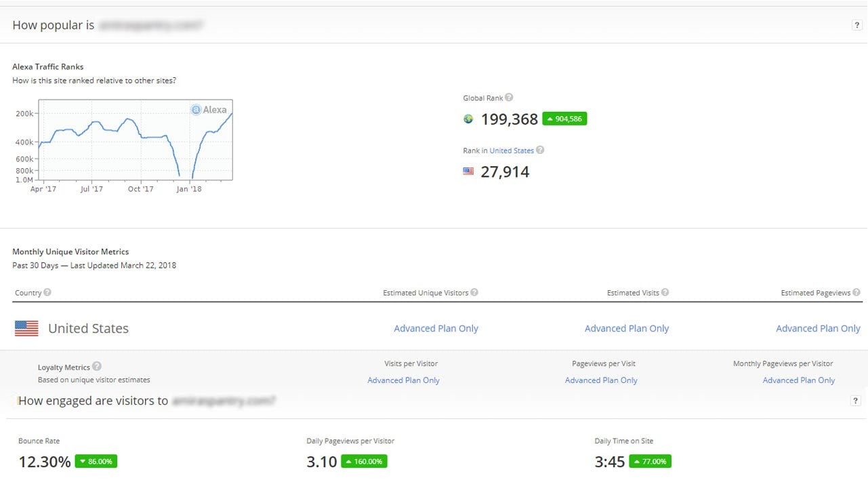Click the Alexa logo on the traffic chart
The height and width of the screenshot is (501, 868).
point(209,109)
